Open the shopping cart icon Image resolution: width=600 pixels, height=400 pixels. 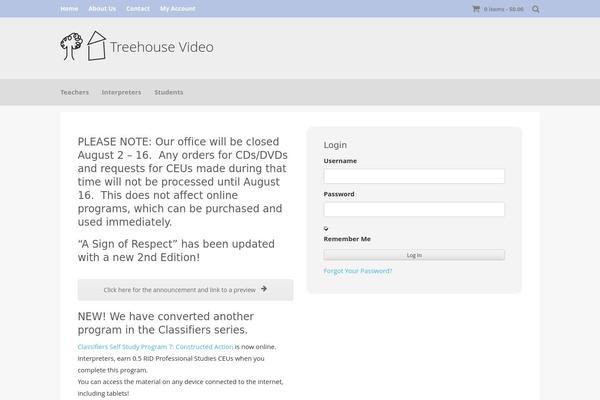pos(476,9)
